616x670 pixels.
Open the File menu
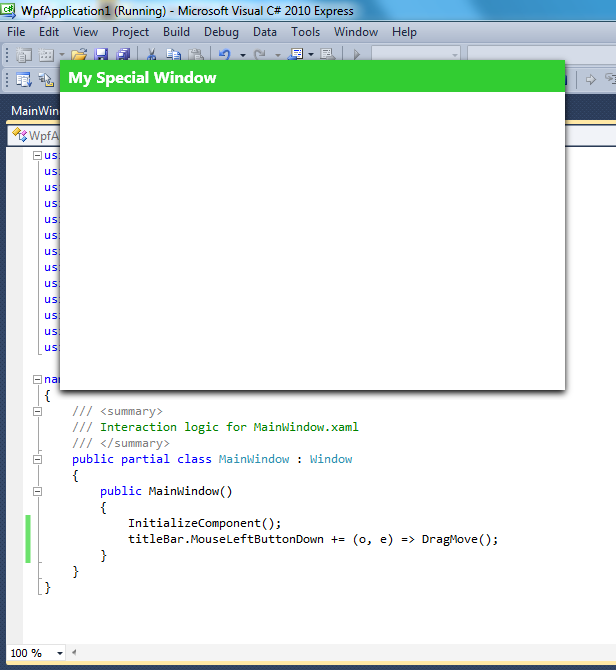(x=16, y=32)
